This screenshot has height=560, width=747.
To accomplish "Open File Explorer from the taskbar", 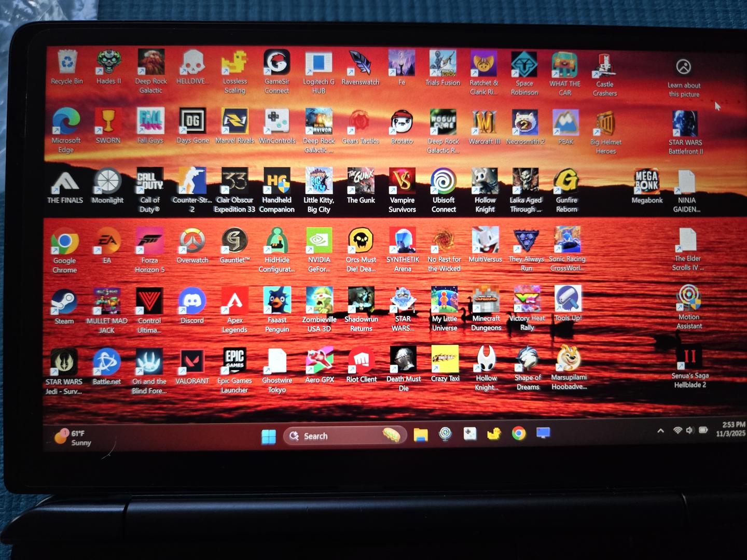I will (x=420, y=435).
